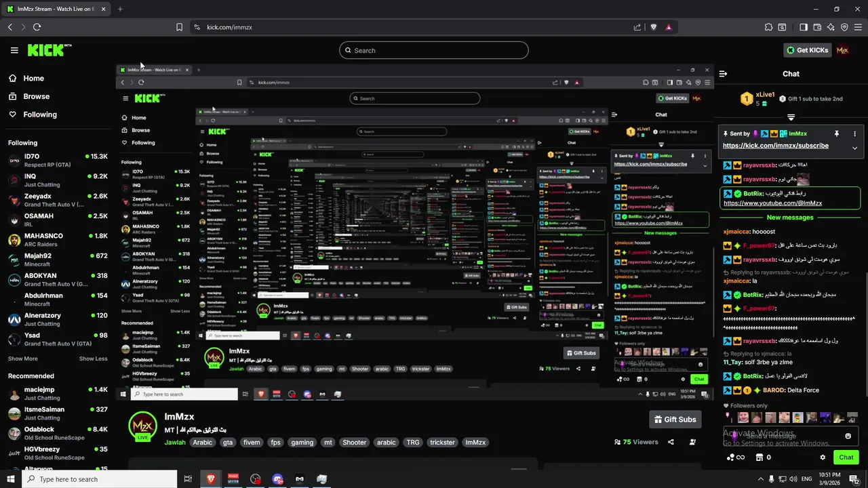Select the fivem tag chip

pos(252,443)
